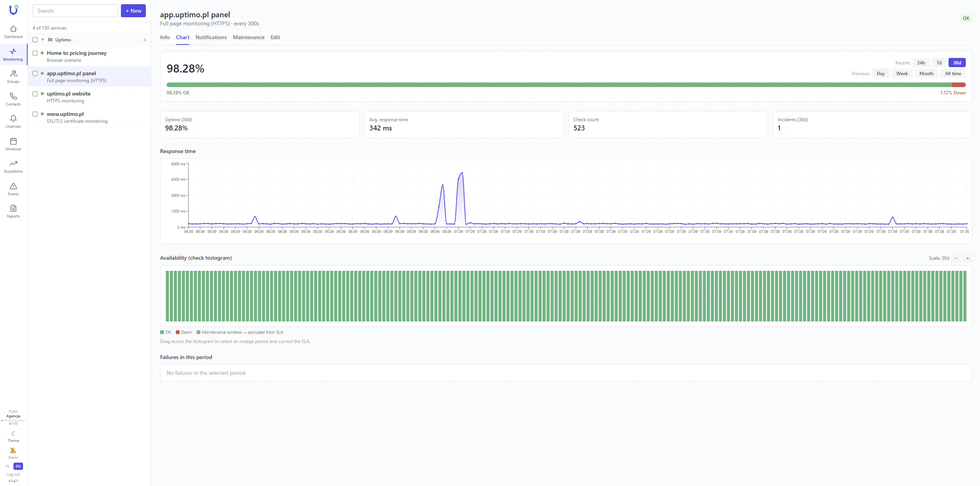Image resolution: width=980 pixels, height=486 pixels.
Task: Click the Incidents (30d) card
Action: (x=873, y=125)
